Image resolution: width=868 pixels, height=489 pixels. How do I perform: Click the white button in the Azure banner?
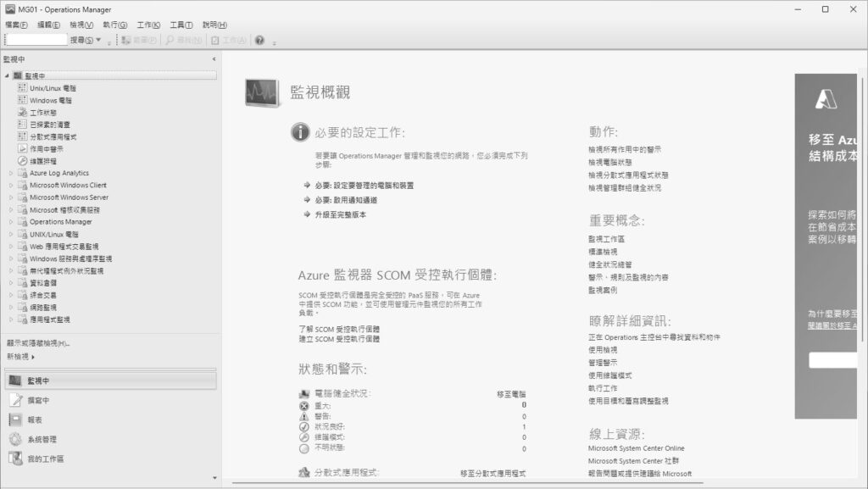tap(832, 360)
